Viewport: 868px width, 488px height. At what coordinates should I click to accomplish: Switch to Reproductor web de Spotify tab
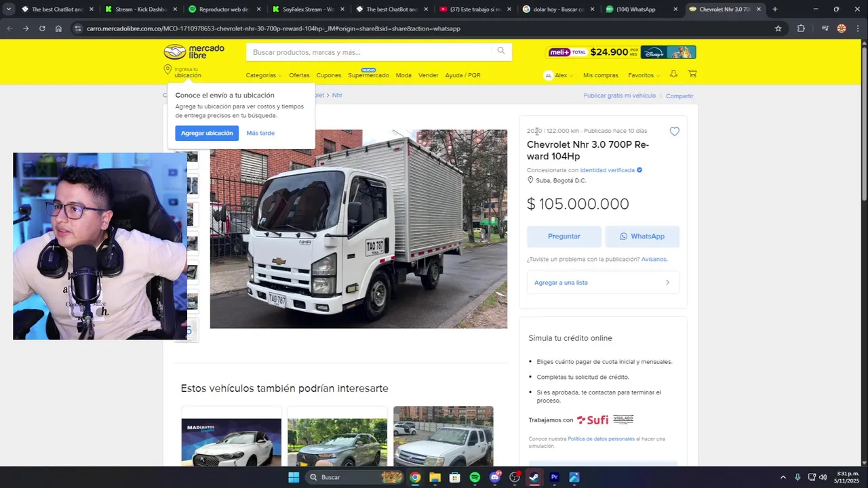(x=224, y=9)
